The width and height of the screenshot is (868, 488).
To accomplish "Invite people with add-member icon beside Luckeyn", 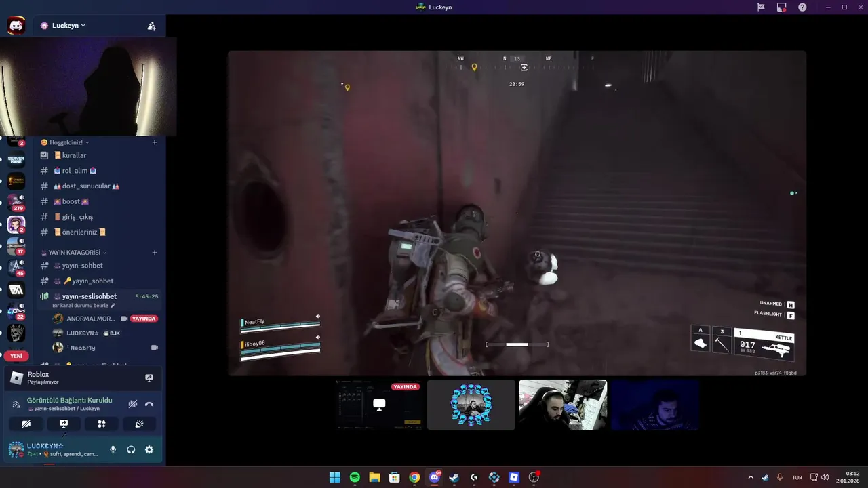I will (x=151, y=26).
